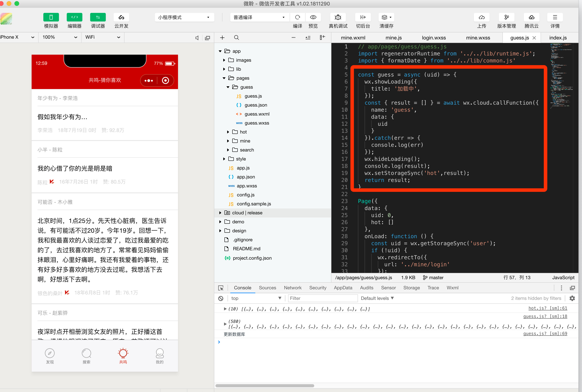Viewport: 582px width, 392px height.
Task: Open guess.js? [sm]:69 source link
Action: 545,333
